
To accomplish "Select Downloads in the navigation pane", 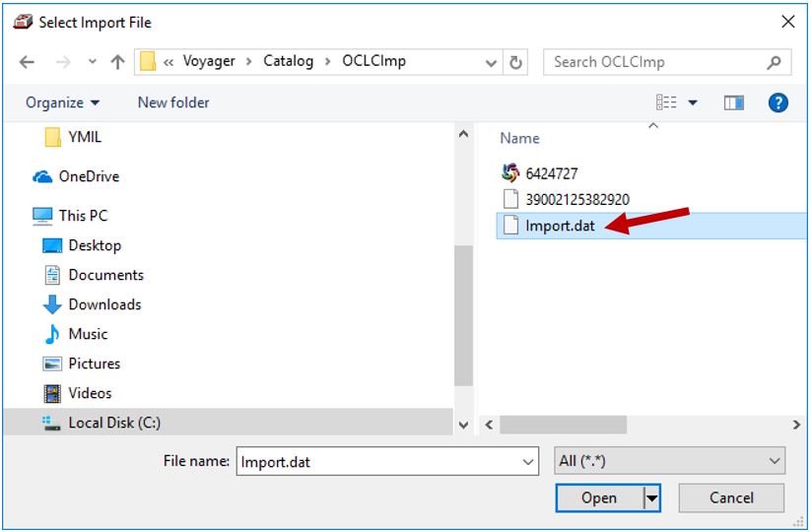I will tap(104, 304).
